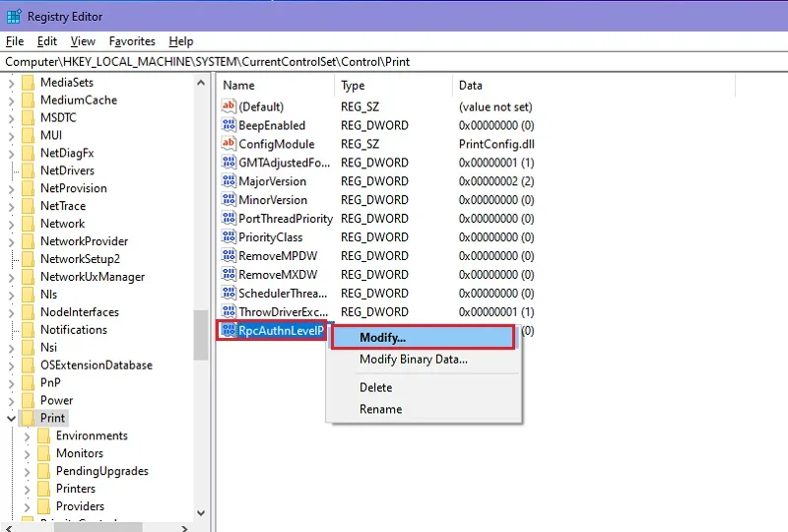The height and width of the screenshot is (532, 788).
Task: Click the Power folder icon in tree
Action: point(29,400)
